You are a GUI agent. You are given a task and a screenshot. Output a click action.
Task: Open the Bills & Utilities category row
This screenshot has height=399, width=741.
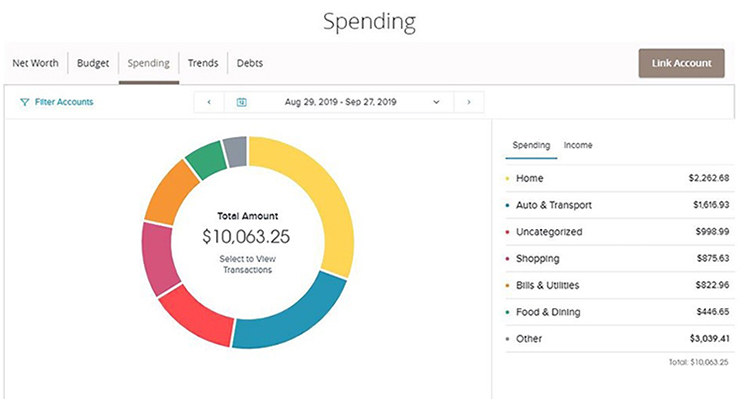click(620, 285)
